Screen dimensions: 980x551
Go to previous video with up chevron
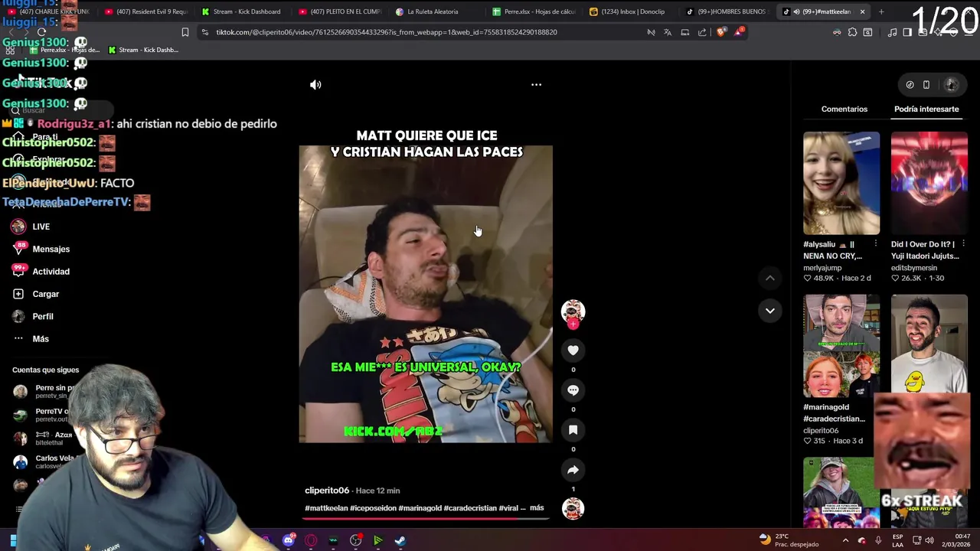coord(770,278)
